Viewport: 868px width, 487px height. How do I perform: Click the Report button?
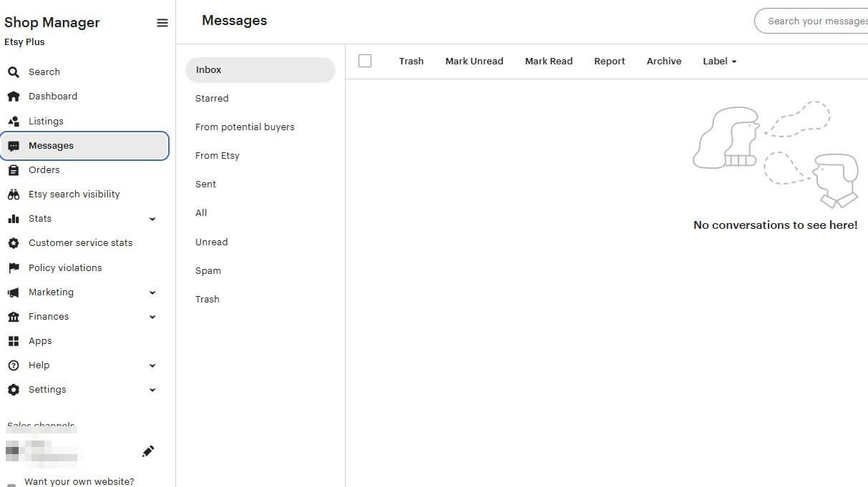coord(610,62)
